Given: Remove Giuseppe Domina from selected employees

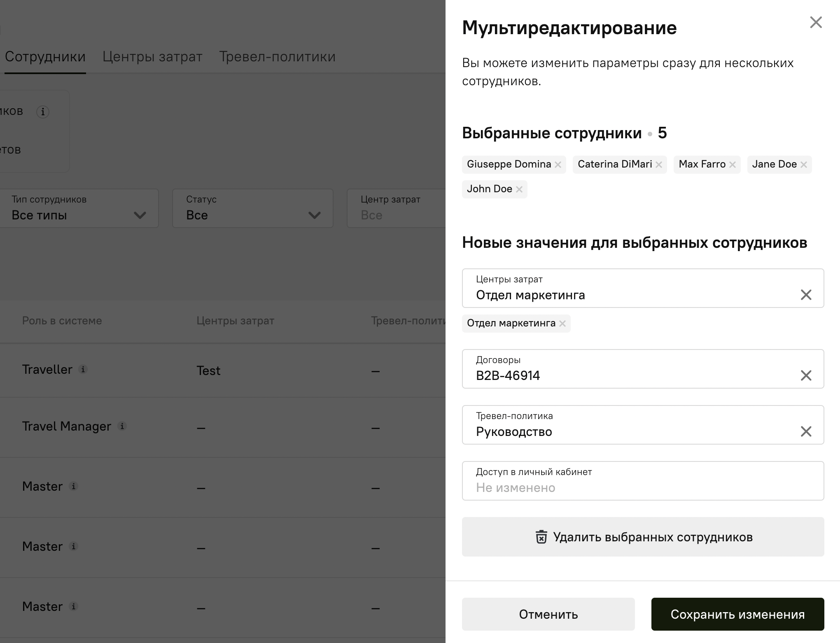Looking at the screenshot, I should [x=558, y=165].
